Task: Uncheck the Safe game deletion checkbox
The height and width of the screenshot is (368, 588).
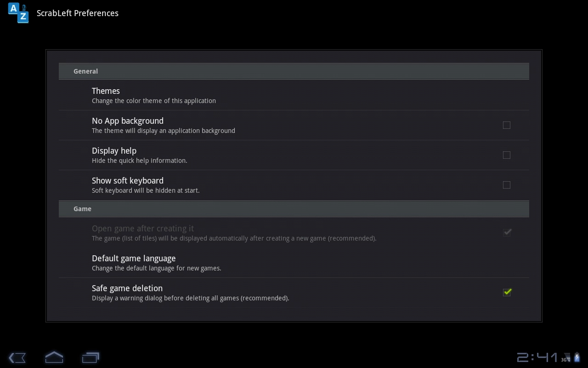Action: coord(507,292)
